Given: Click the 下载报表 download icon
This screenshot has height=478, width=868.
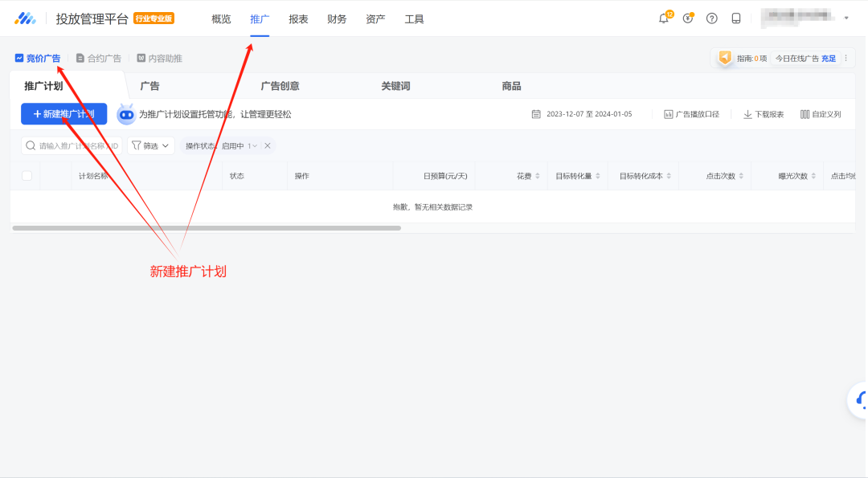Looking at the screenshot, I should 747,114.
